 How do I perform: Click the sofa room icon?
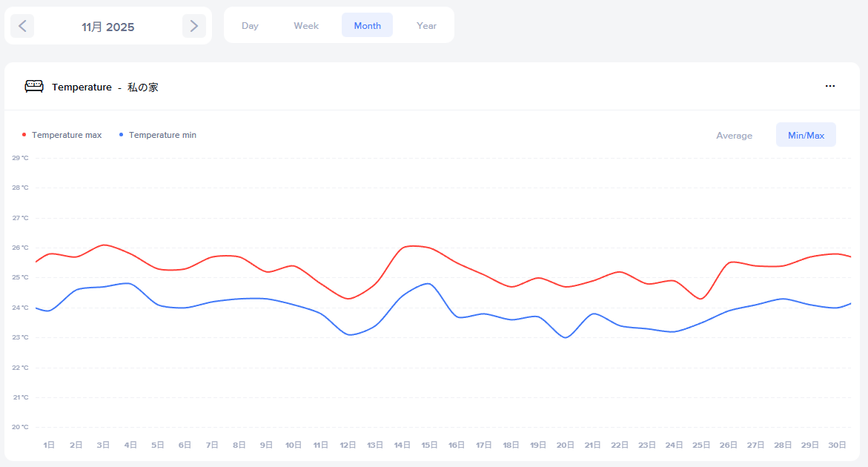[x=34, y=87]
